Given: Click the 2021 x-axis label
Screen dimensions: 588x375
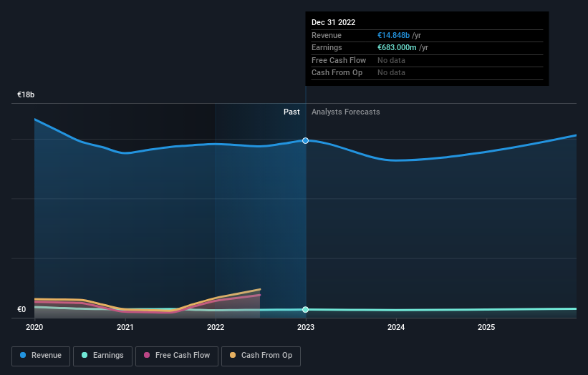Looking at the screenshot, I should (x=125, y=327).
